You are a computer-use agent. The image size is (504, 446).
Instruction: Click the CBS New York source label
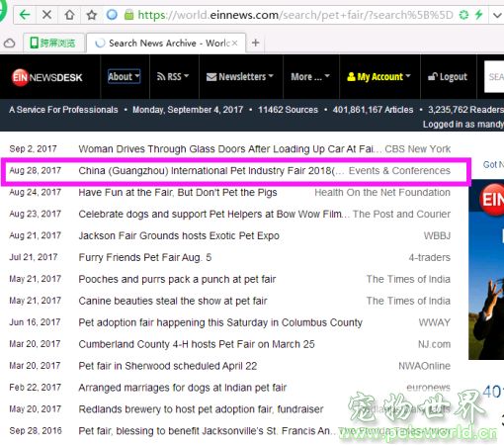point(417,149)
